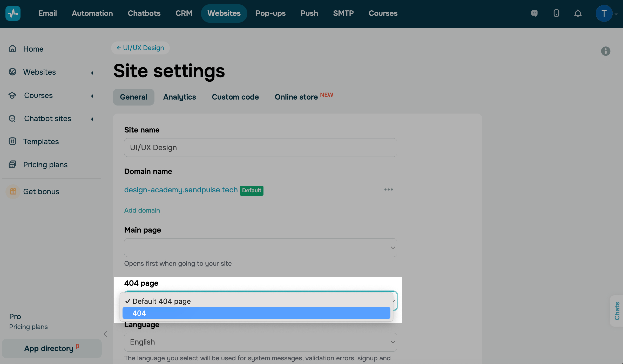Open the Main page dropdown

(x=260, y=248)
